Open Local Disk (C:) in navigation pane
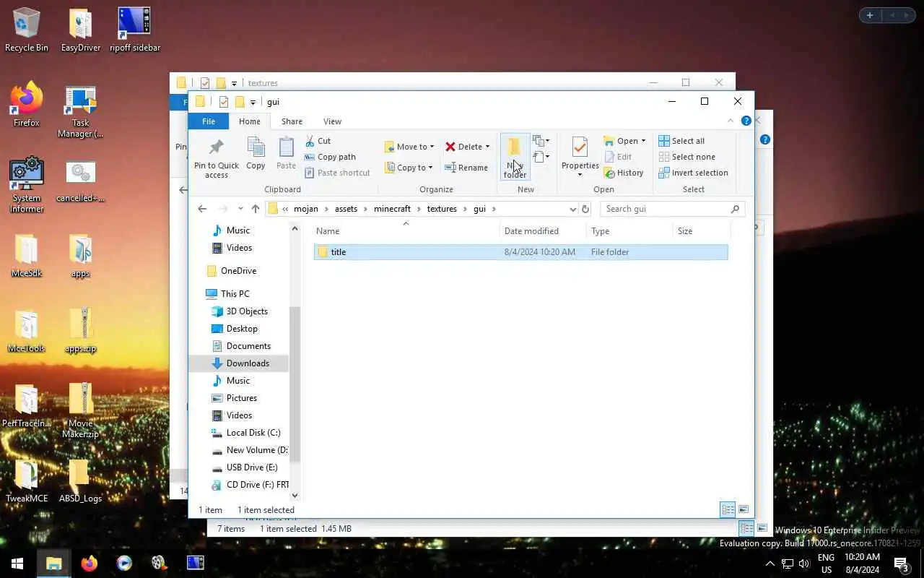Image resolution: width=924 pixels, height=578 pixels. pos(253,433)
